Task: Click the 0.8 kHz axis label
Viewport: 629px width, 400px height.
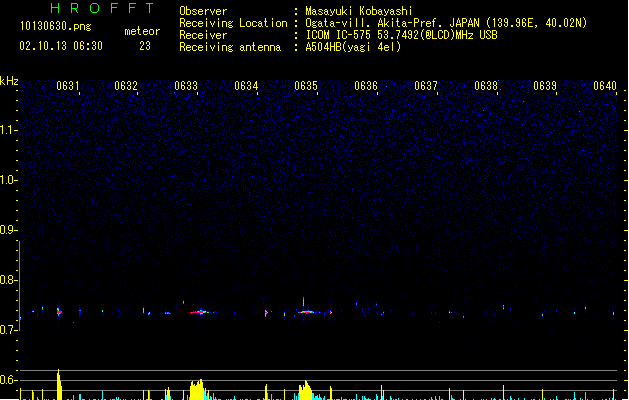Action: point(8,280)
